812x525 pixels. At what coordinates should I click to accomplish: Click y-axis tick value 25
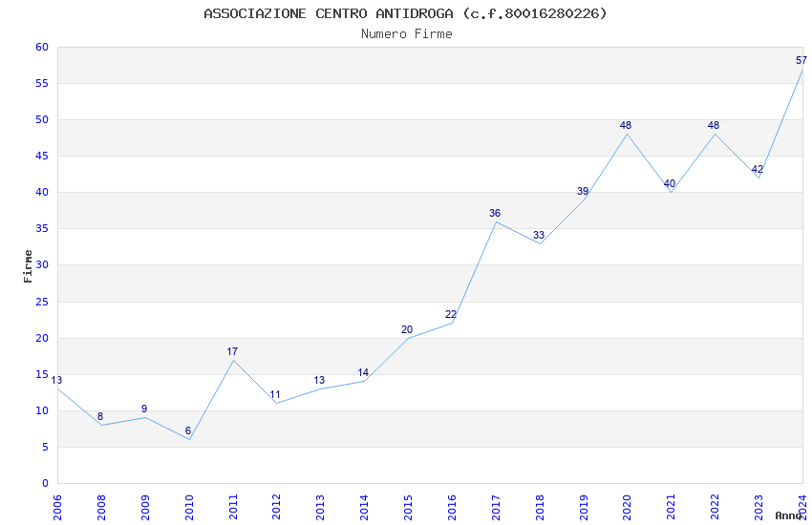(42, 302)
